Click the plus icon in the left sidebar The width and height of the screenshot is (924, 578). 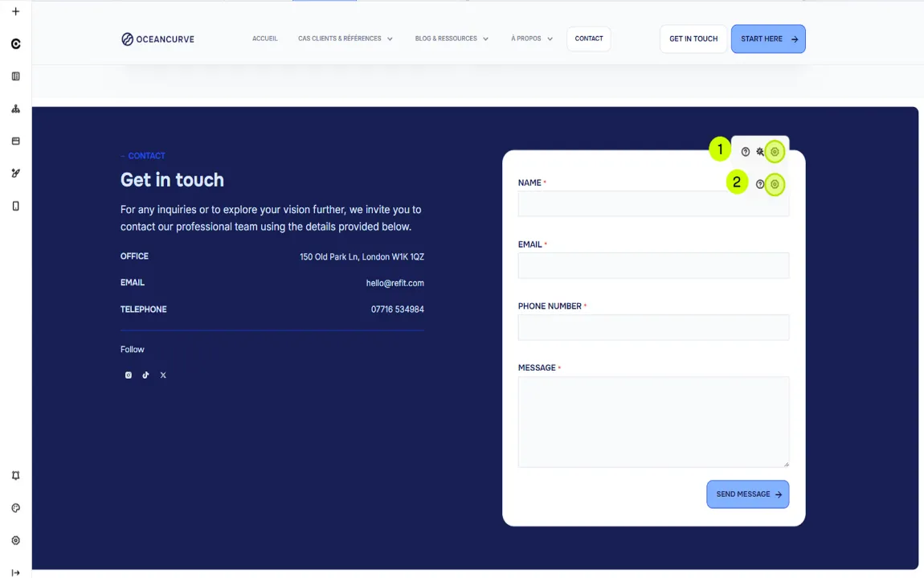(x=15, y=11)
